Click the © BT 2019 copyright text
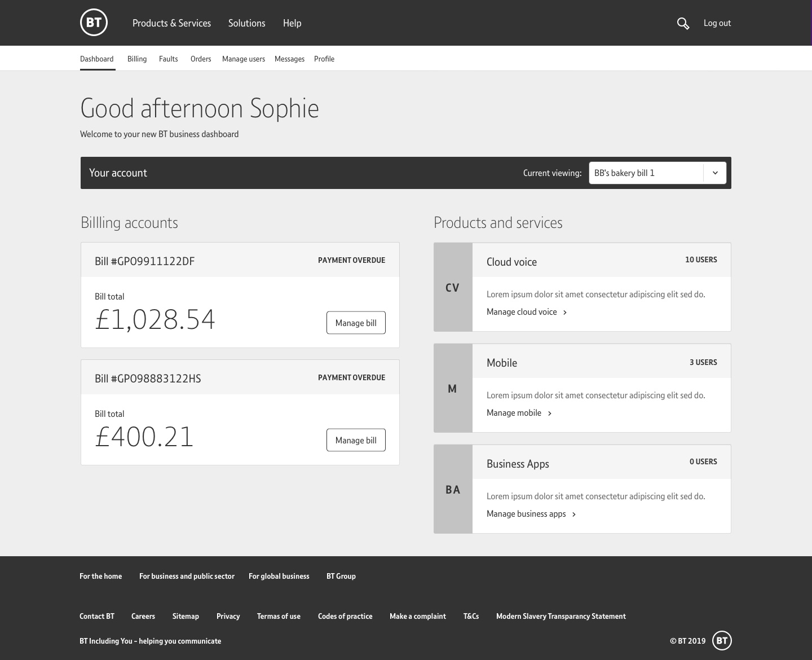Viewport: 812px width, 660px height. [x=688, y=641]
